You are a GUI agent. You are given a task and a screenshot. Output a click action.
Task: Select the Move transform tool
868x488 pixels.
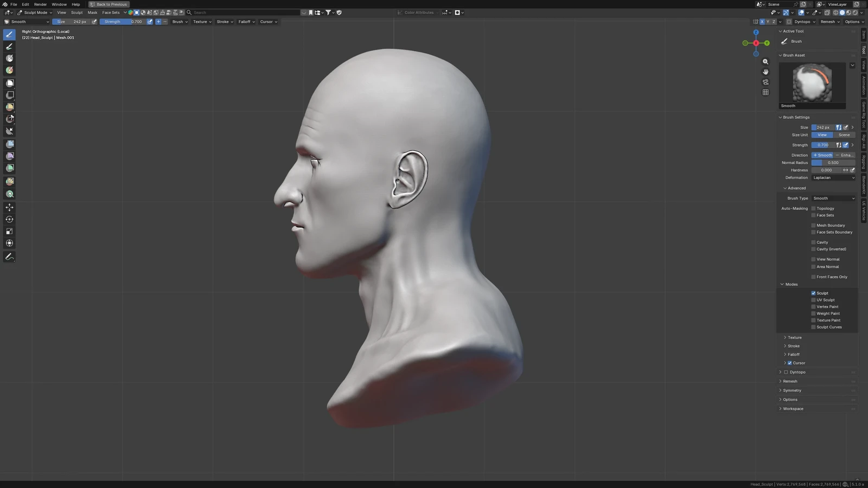pos(9,207)
